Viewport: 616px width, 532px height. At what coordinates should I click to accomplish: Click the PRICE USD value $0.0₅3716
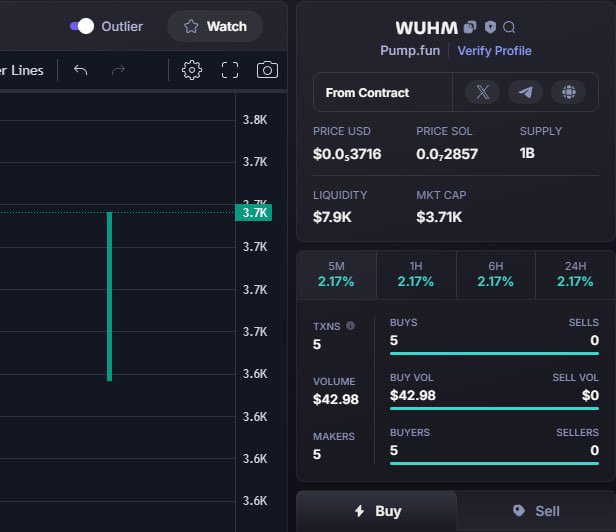pos(347,154)
